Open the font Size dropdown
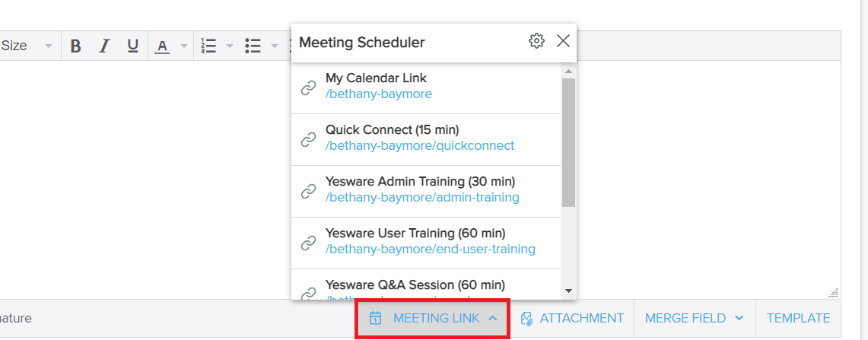The image size is (868, 340). tap(27, 46)
